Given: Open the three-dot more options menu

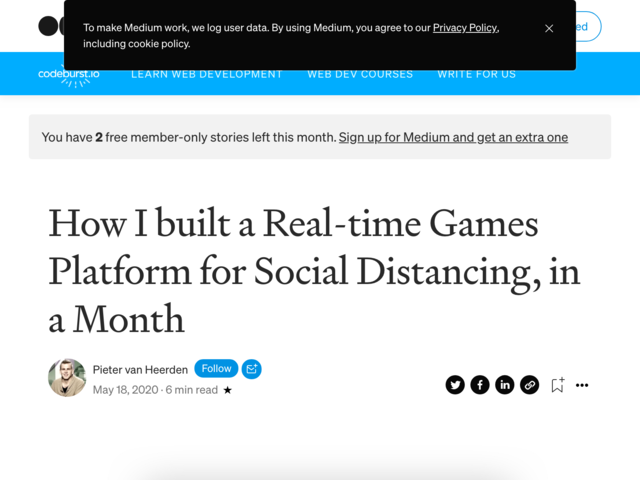Looking at the screenshot, I should point(582,385).
